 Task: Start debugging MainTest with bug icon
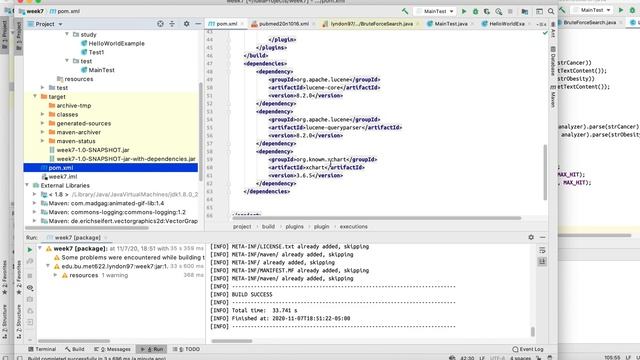coord(475,11)
